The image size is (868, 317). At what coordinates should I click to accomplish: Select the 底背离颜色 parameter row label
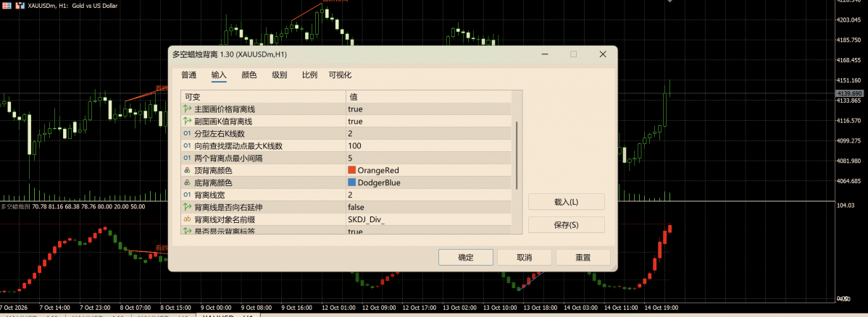(x=213, y=182)
